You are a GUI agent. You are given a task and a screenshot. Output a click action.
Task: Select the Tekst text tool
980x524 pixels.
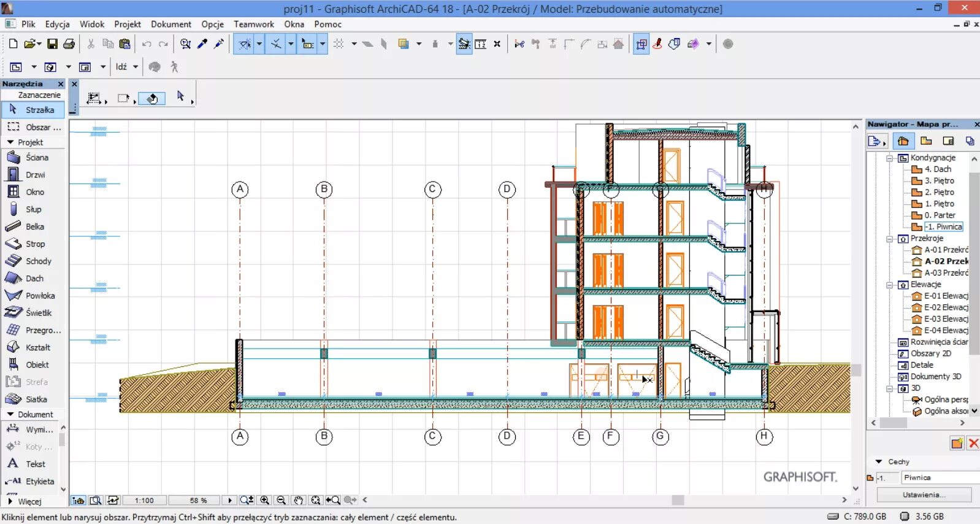34,464
